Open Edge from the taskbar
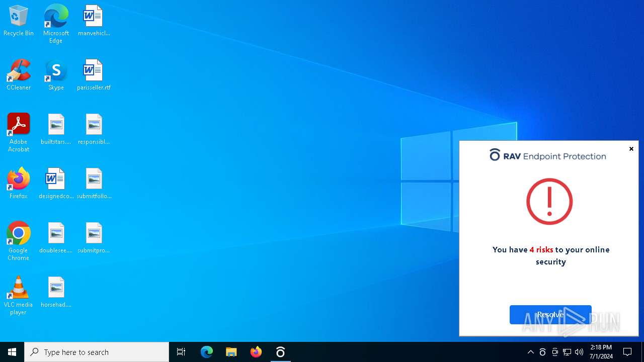644x362 pixels. pos(207,352)
